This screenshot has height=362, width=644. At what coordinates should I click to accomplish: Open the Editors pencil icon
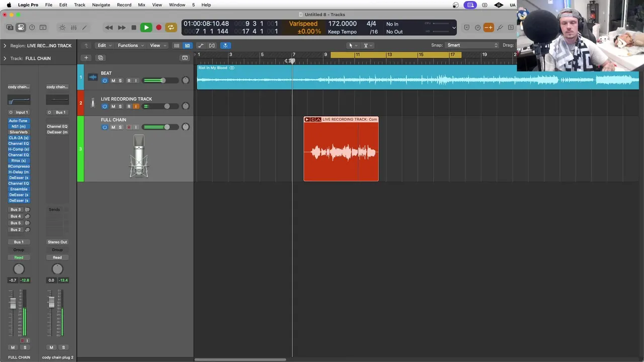coord(85,28)
